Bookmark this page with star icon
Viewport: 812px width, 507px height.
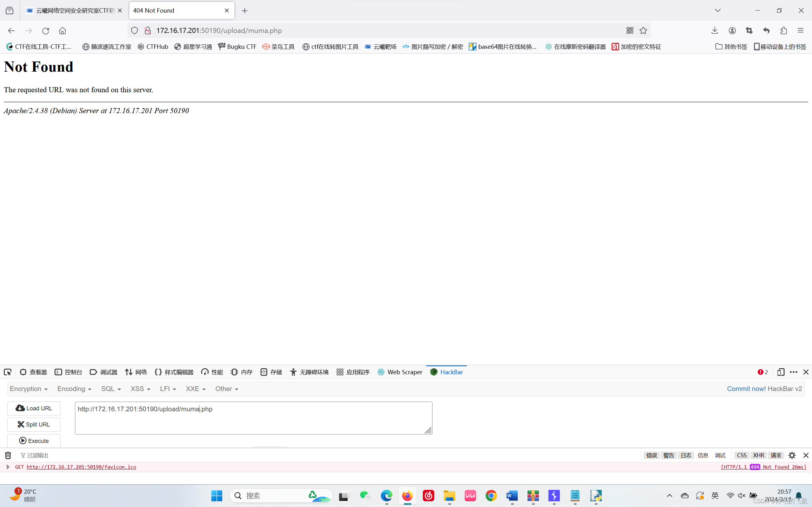643,30
